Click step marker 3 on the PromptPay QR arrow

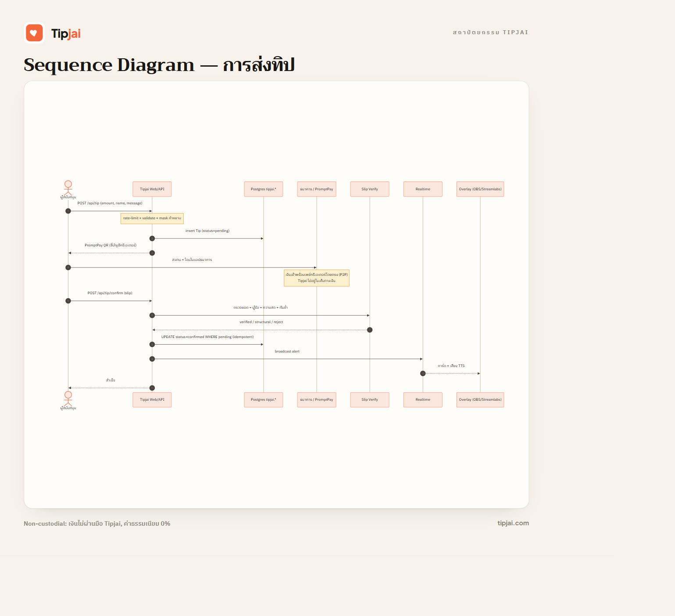click(152, 253)
